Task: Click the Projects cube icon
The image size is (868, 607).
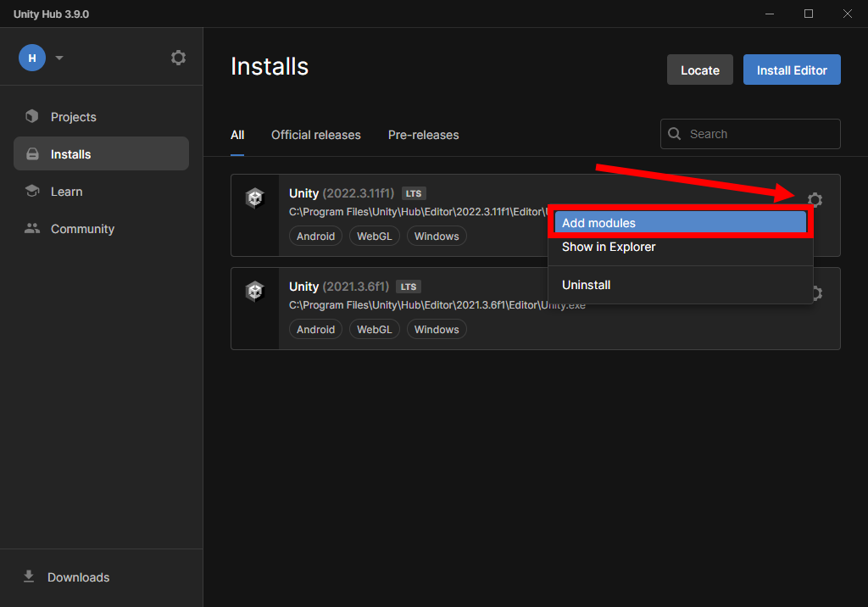Action: [32, 116]
